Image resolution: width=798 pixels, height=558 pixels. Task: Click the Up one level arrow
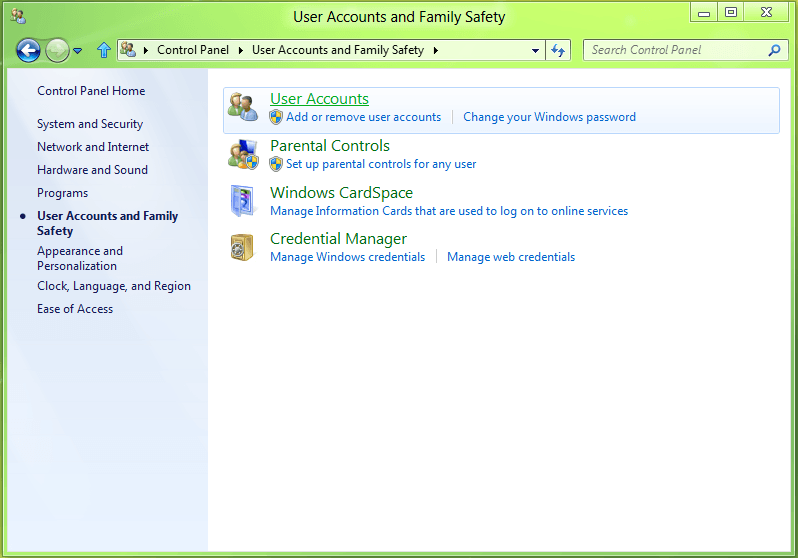[x=104, y=50]
